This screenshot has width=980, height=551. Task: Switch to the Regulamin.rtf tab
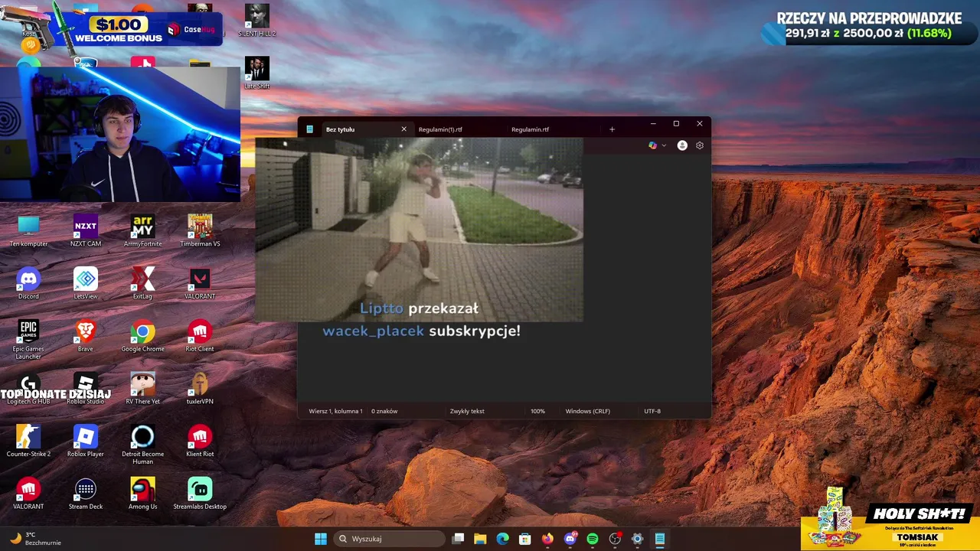click(x=530, y=129)
